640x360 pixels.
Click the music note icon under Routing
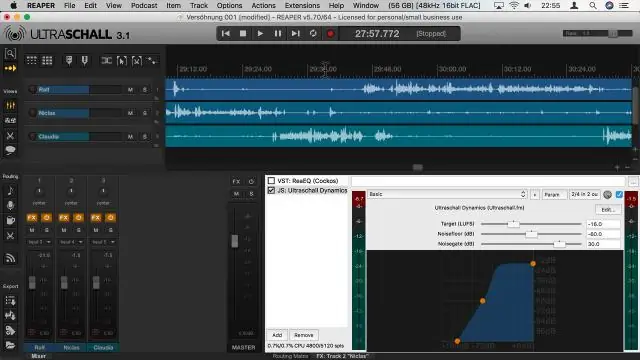10,191
